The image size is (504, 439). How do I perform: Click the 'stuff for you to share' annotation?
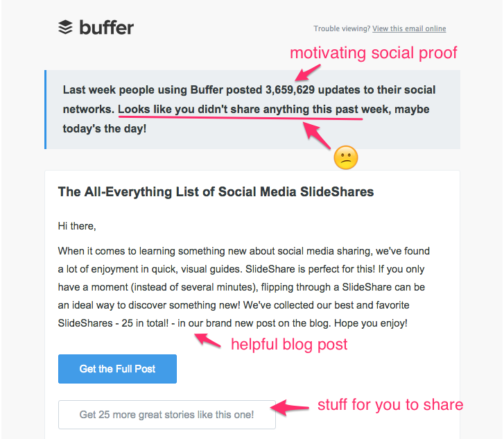click(x=390, y=405)
